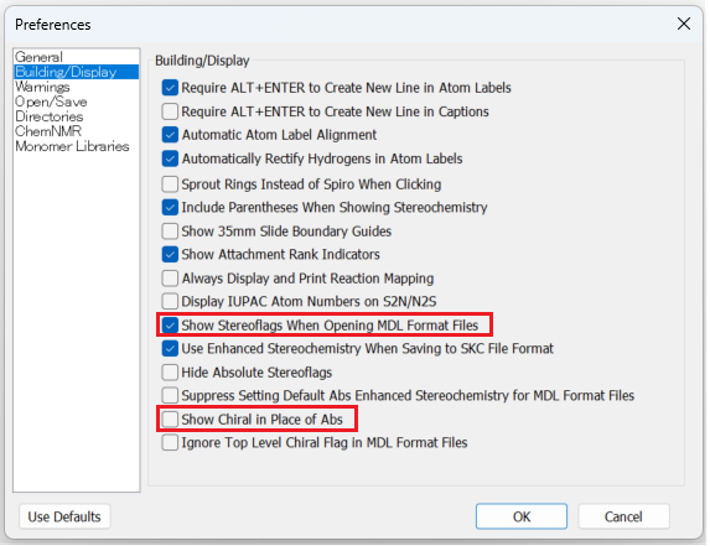
Task: Open the Warnings preferences category
Action: tap(42, 87)
